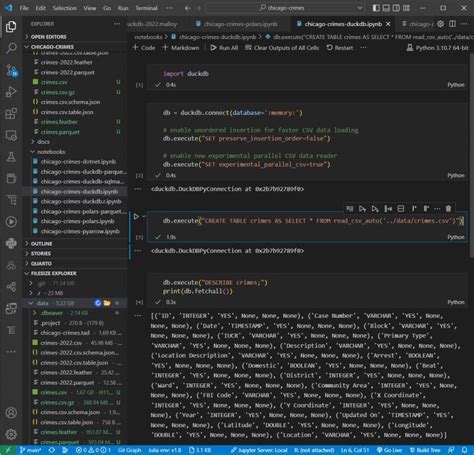Open the Accounts menu icon
The height and width of the screenshot is (455, 474).
click(11, 413)
